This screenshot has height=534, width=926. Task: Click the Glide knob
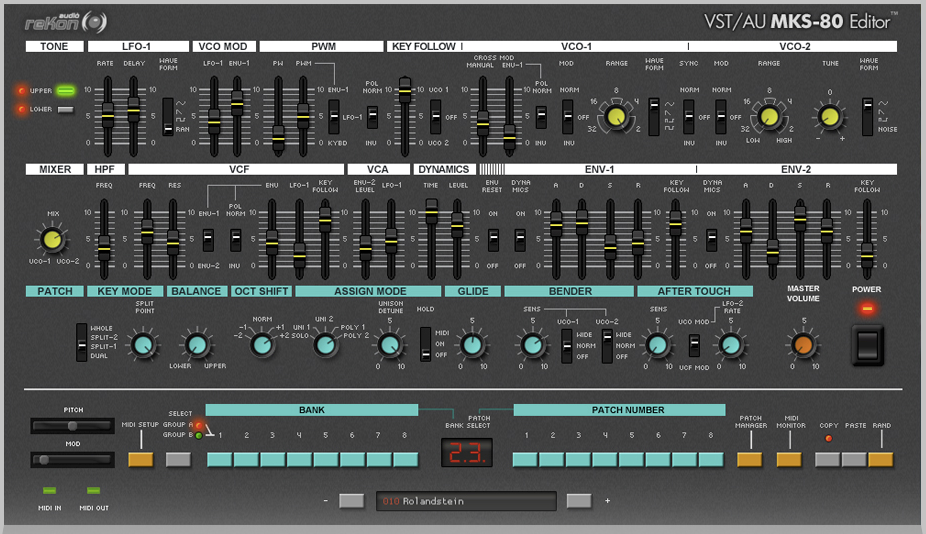tap(472, 345)
